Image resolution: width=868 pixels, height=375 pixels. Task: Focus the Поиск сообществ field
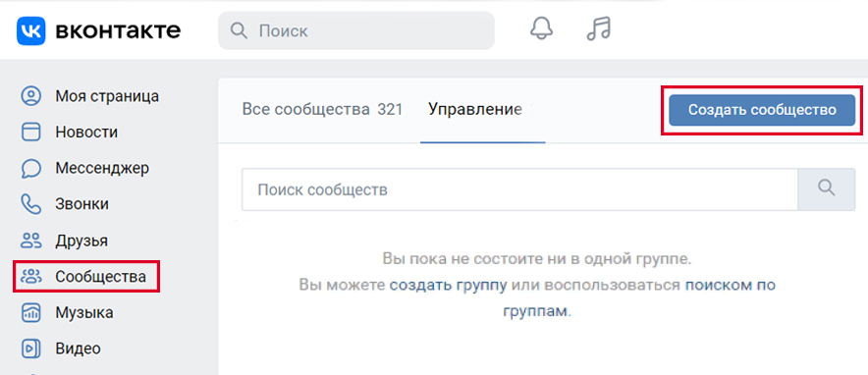[x=519, y=189]
